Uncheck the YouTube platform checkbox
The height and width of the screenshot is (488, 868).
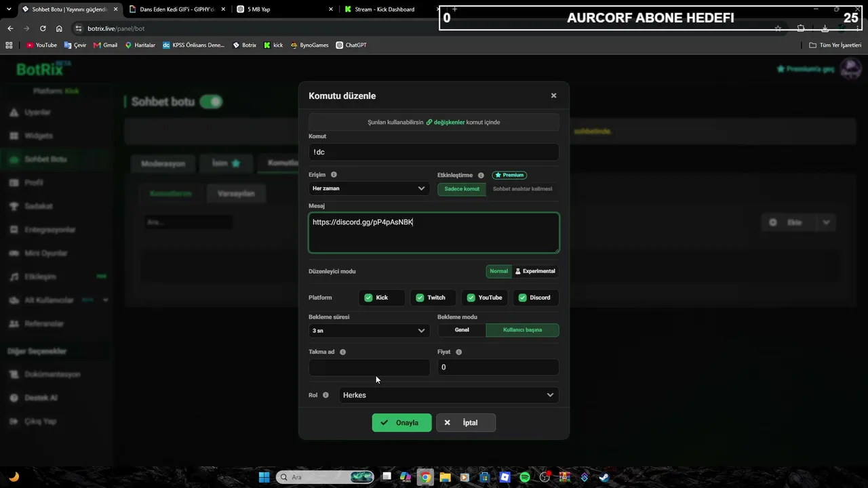point(471,298)
